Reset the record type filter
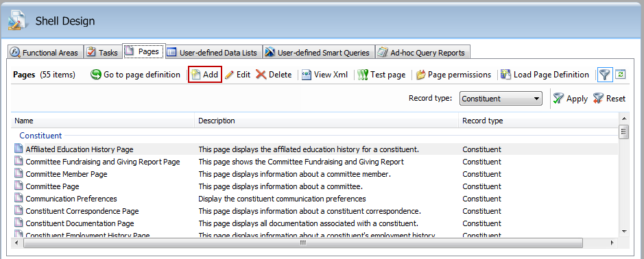This screenshot has width=644, height=259. 610,99
